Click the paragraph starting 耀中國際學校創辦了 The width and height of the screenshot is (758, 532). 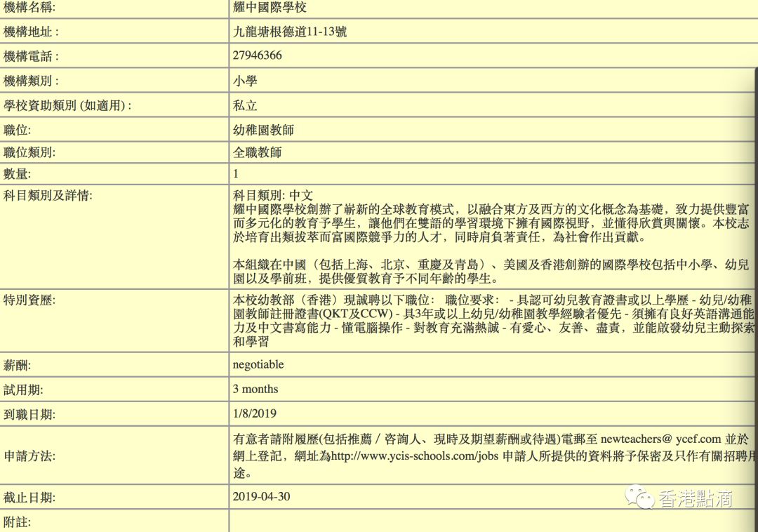(x=491, y=223)
